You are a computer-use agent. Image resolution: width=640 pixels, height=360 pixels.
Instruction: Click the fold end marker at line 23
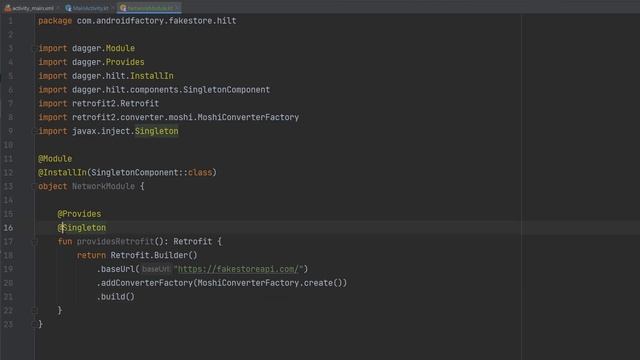(x=35, y=324)
